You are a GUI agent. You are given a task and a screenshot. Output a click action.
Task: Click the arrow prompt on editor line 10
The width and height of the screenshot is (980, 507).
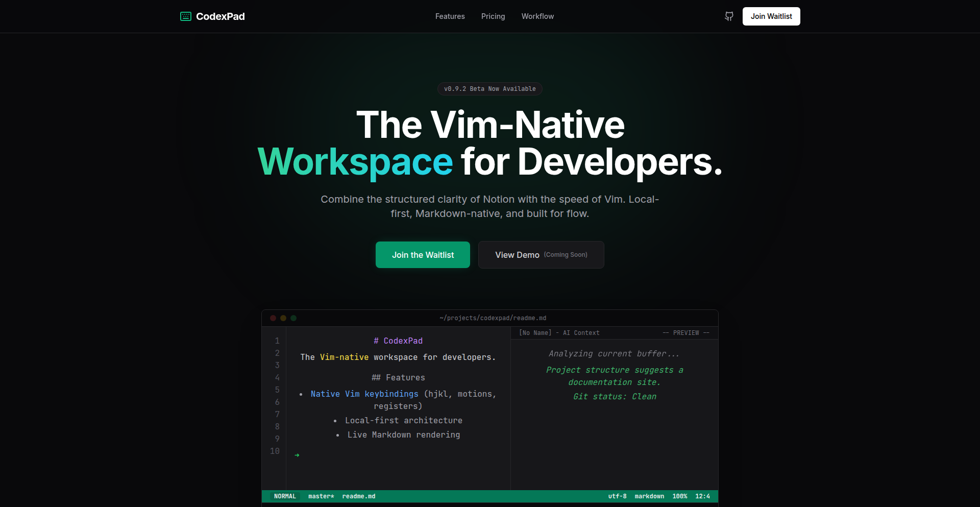297,454
